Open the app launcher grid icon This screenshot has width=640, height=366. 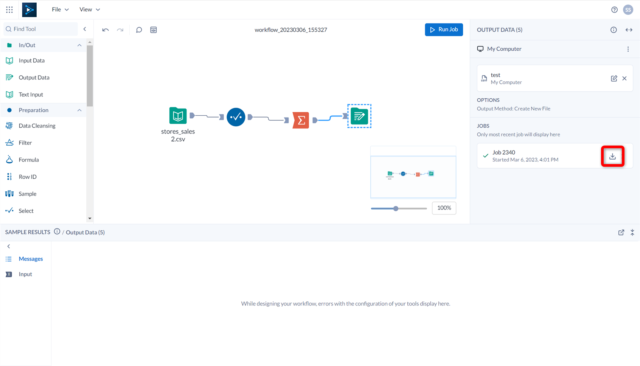click(9, 9)
